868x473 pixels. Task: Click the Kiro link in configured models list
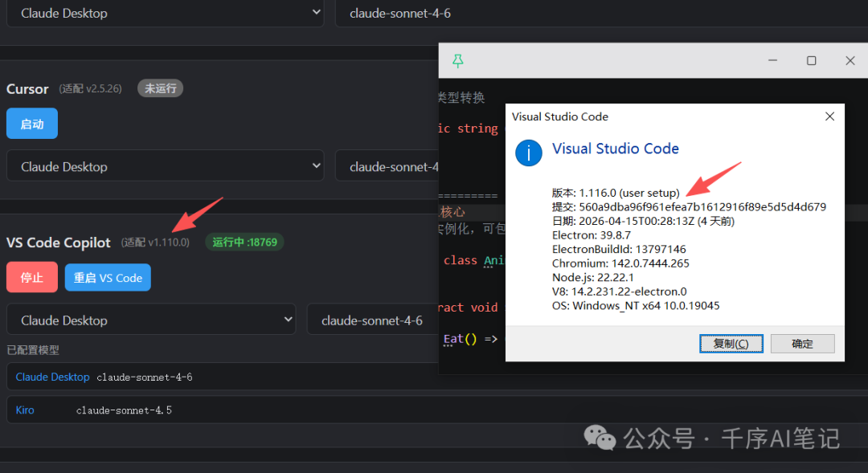[24, 410]
